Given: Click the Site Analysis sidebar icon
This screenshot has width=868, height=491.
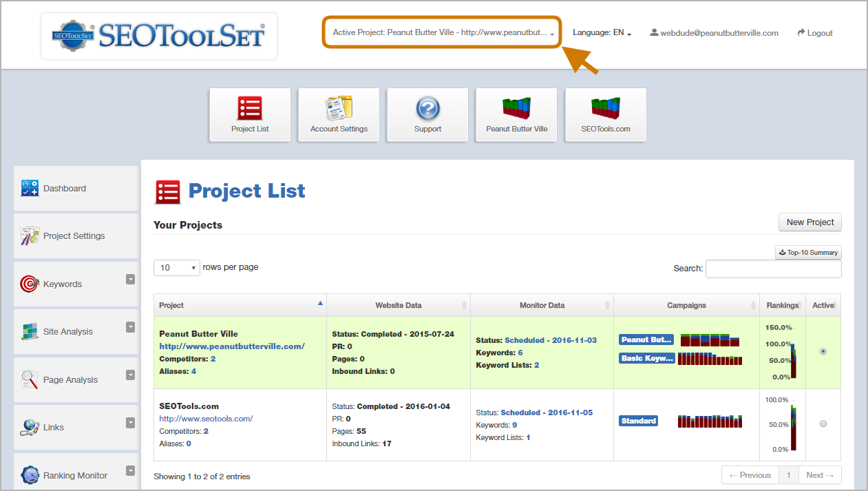Looking at the screenshot, I should tap(30, 331).
